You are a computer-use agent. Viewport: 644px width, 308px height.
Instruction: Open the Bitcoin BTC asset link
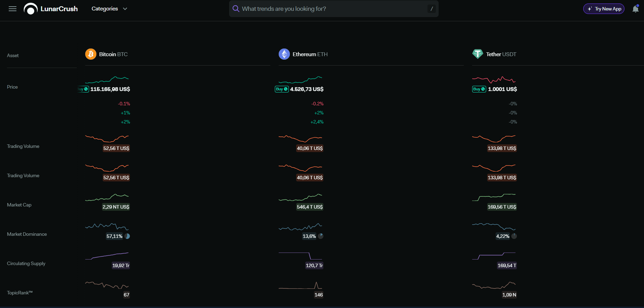click(x=113, y=54)
